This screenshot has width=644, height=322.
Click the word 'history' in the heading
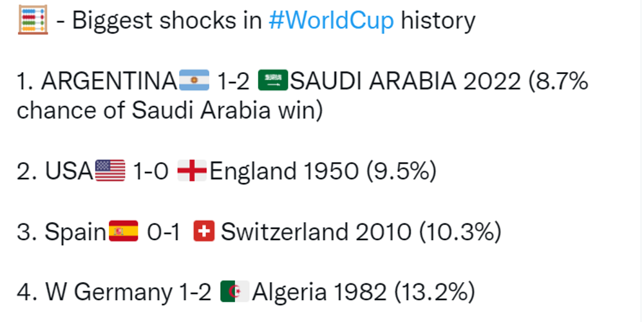point(438,21)
